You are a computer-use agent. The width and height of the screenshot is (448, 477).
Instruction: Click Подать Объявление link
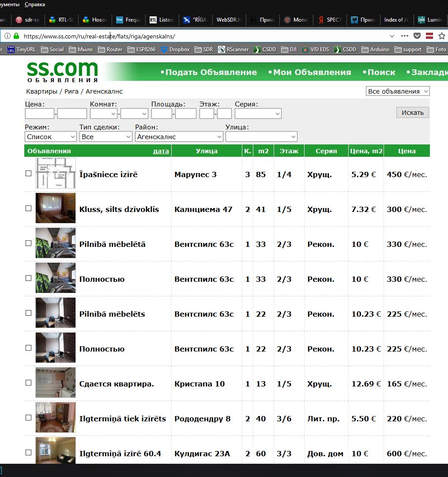point(211,72)
